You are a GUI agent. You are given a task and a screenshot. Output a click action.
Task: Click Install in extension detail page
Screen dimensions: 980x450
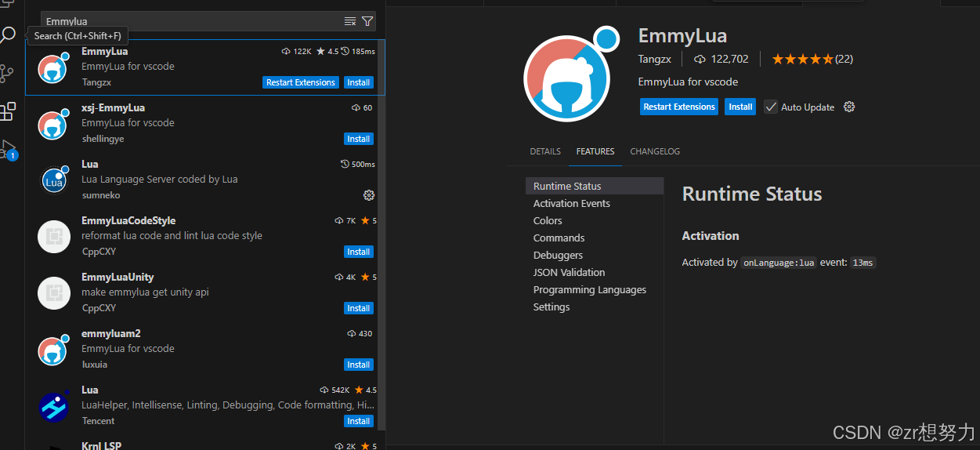click(x=740, y=107)
